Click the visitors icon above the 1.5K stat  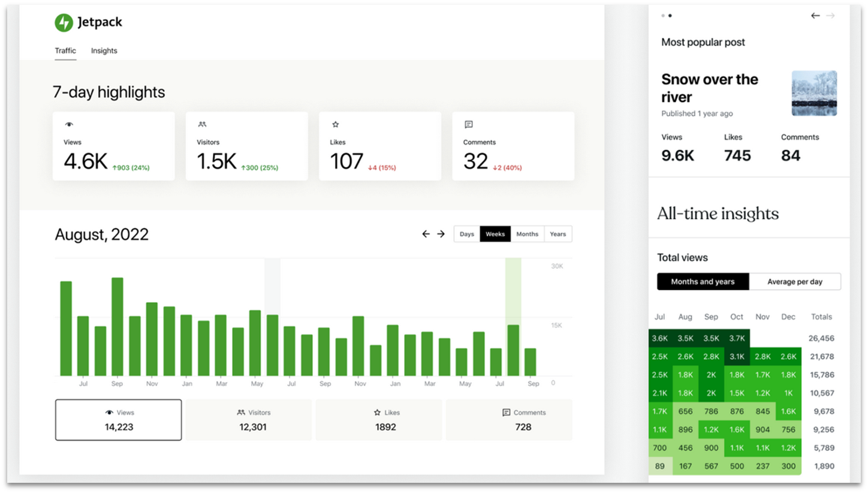click(203, 124)
